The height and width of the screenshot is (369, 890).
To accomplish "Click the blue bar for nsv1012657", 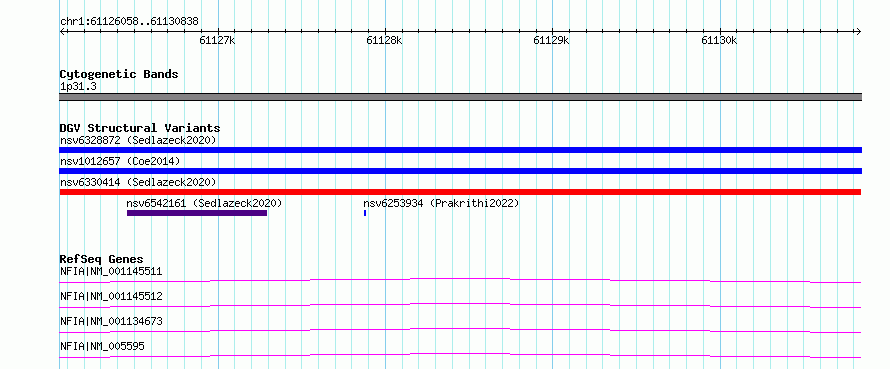I will 460,171.
